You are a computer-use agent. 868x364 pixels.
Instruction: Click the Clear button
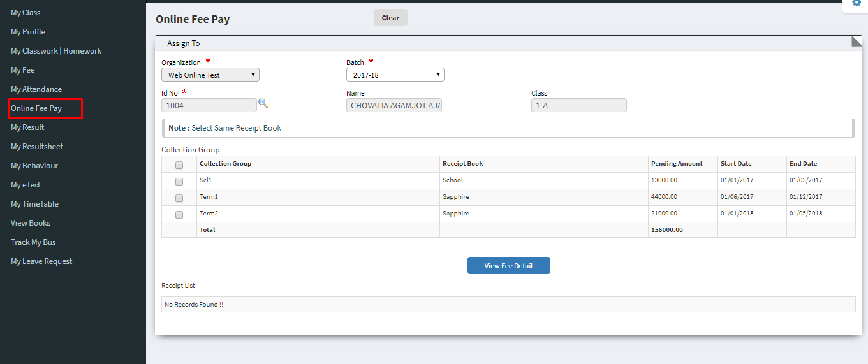[390, 18]
